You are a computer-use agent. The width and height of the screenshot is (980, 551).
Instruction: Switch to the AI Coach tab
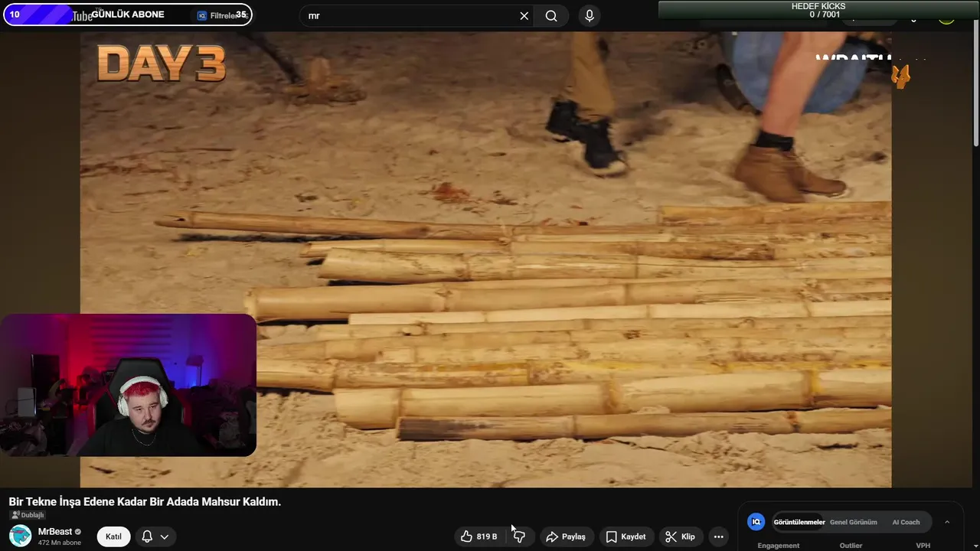pos(906,522)
